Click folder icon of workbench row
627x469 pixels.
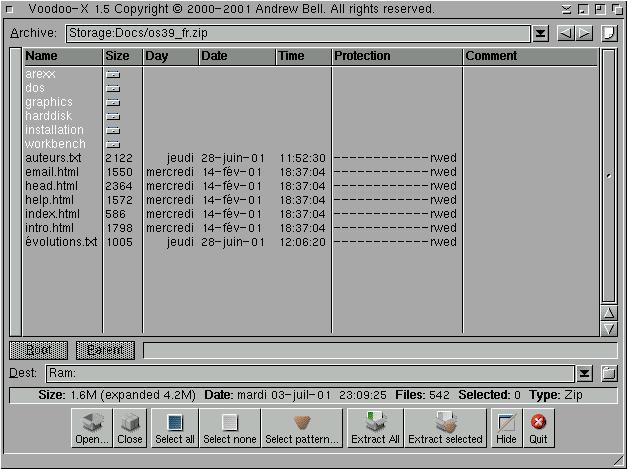click(x=113, y=144)
